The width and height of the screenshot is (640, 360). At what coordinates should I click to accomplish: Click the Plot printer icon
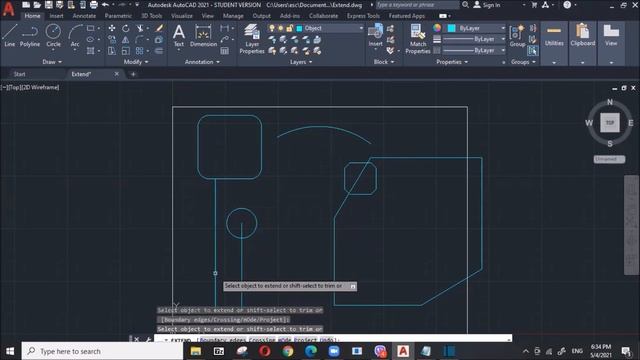(x=93, y=5)
